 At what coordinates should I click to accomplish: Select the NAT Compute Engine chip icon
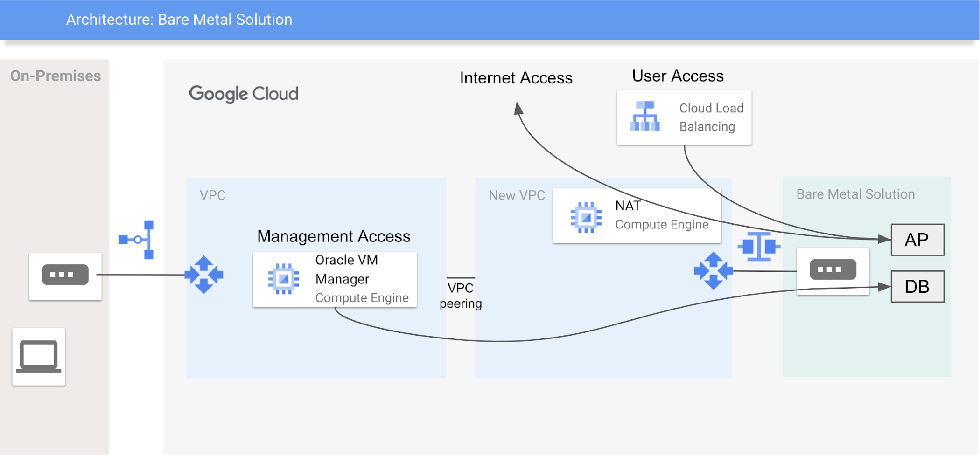[586, 217]
